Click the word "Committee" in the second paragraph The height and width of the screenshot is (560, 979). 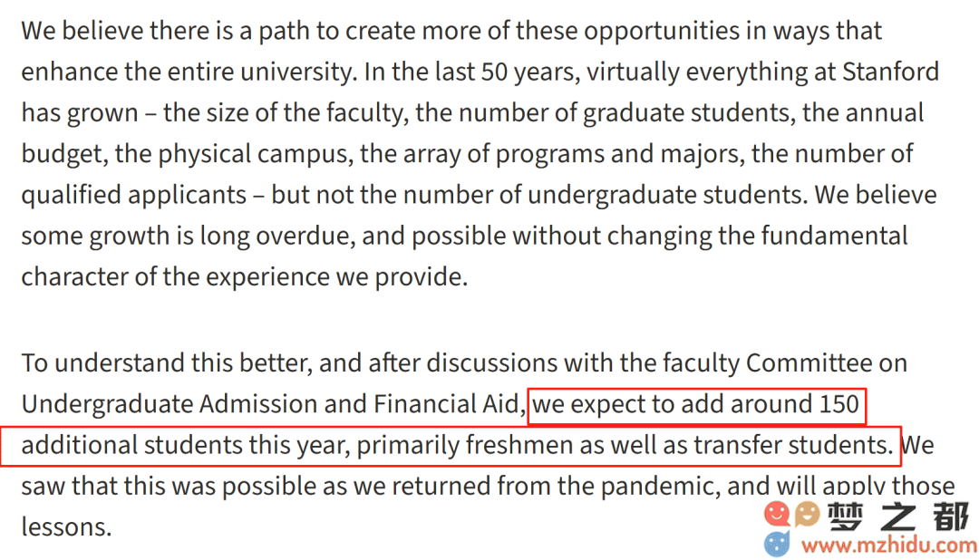(x=808, y=362)
